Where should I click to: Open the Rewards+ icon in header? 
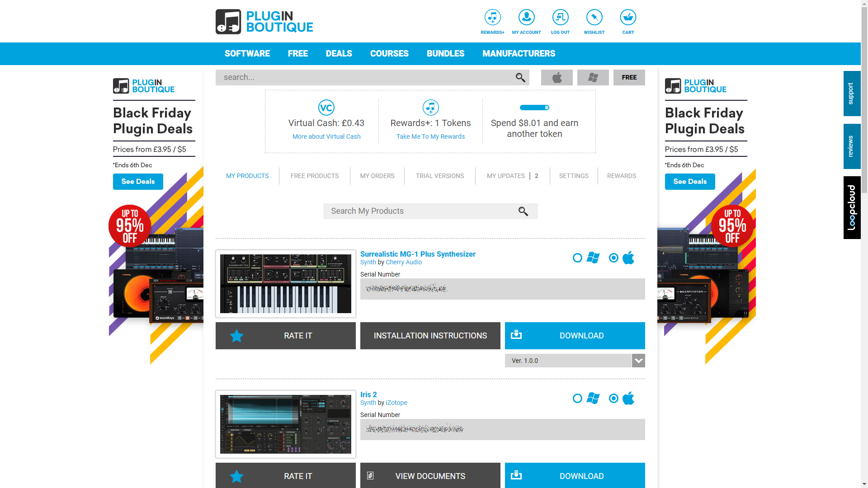pyautogui.click(x=492, y=17)
